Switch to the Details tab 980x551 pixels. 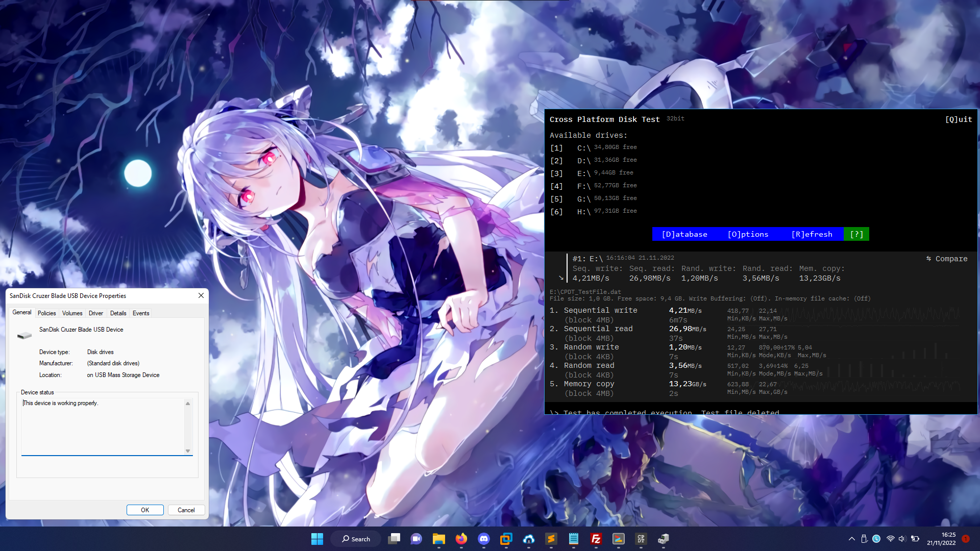tap(118, 313)
